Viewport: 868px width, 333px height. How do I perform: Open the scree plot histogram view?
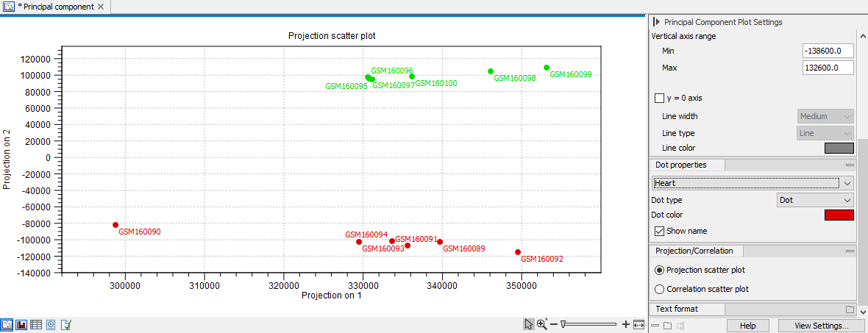21,324
